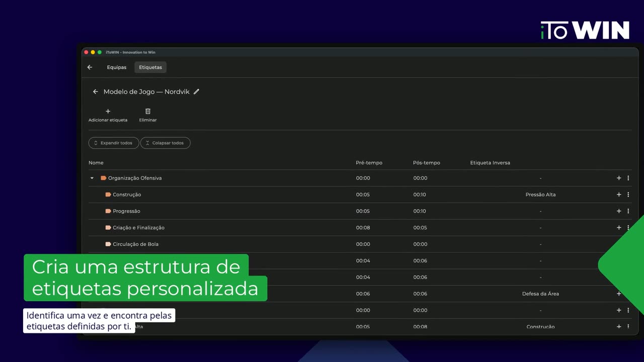Viewport: 644px width, 362px height.
Task: Click the Pressão Alta inverse tag value
Action: point(540,195)
